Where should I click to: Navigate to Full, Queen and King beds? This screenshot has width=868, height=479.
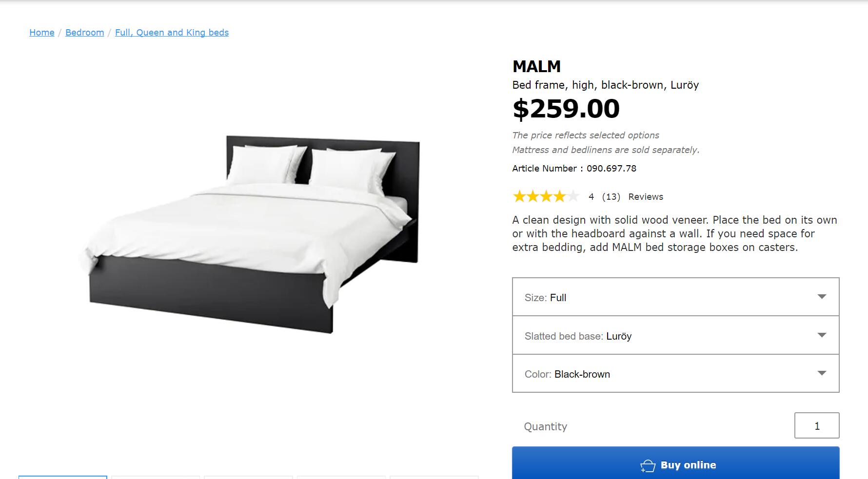point(172,33)
